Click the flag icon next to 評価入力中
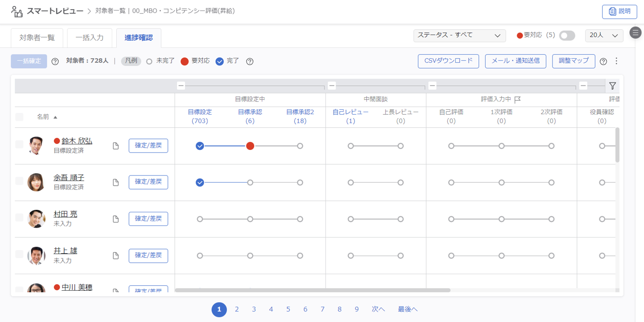Viewport: 644px width, 322px height. tap(517, 100)
